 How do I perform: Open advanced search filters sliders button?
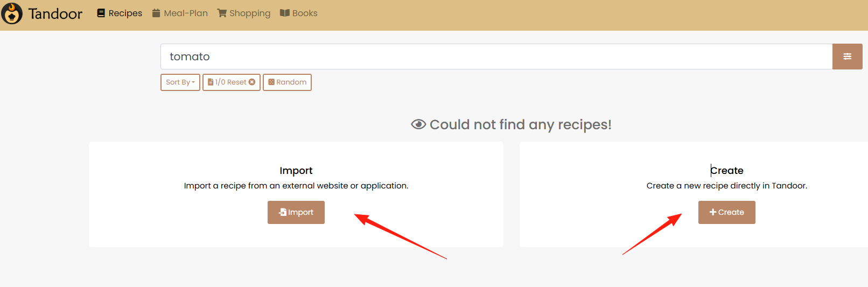pyautogui.click(x=848, y=57)
